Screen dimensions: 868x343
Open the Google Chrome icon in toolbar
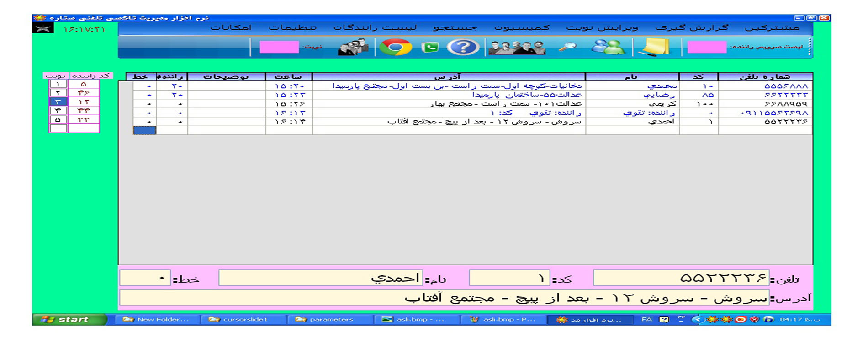396,47
